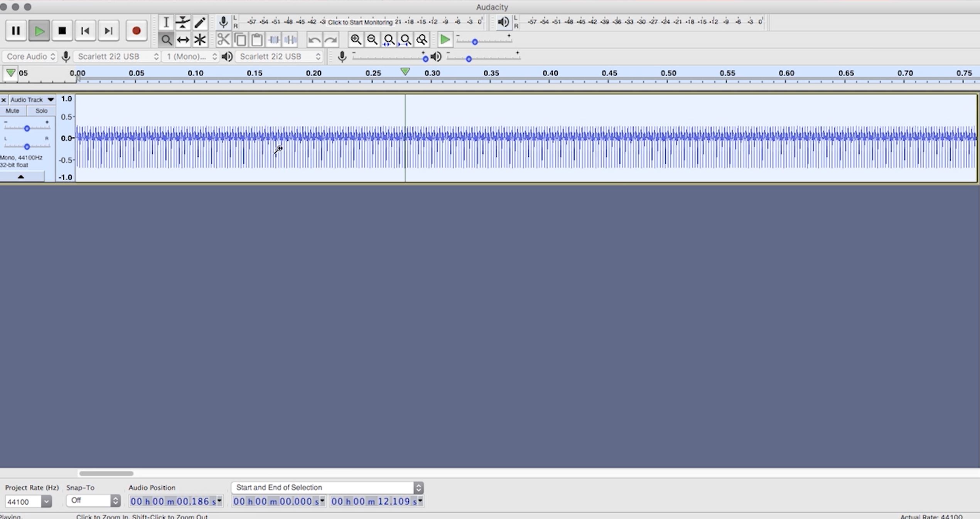Image resolution: width=980 pixels, height=519 pixels.
Task: Click the Undo arrow icon
Action: [x=314, y=40]
